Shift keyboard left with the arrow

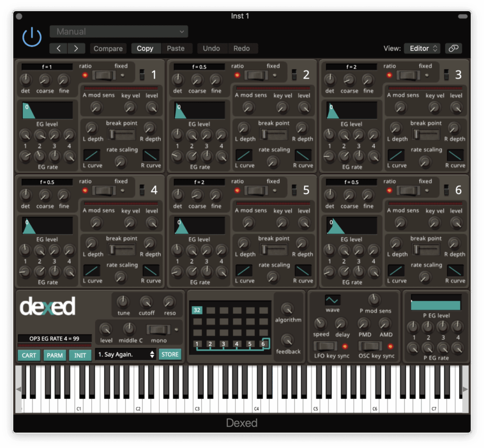(18, 389)
